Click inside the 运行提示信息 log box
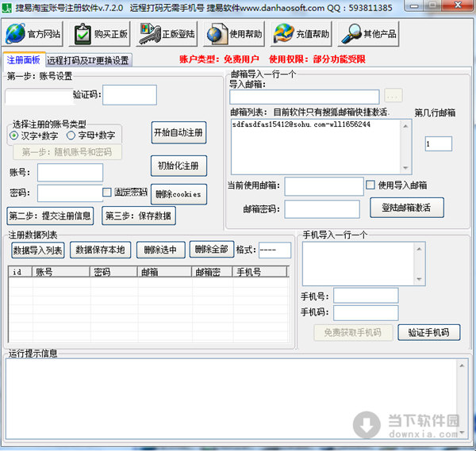The image size is (476, 451). point(232,399)
